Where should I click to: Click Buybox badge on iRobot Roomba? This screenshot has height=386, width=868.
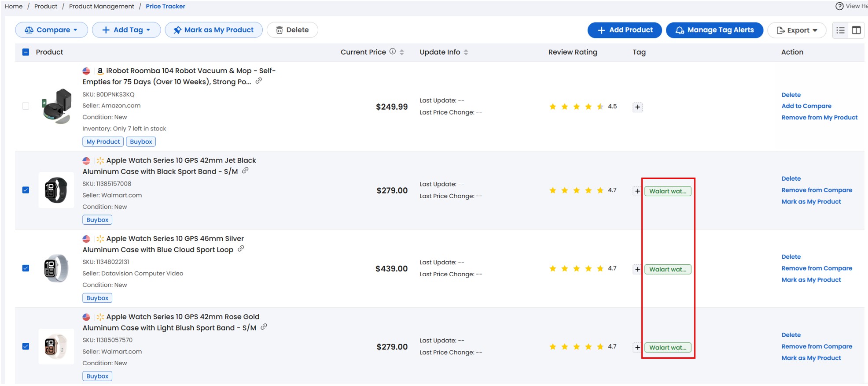coord(141,142)
